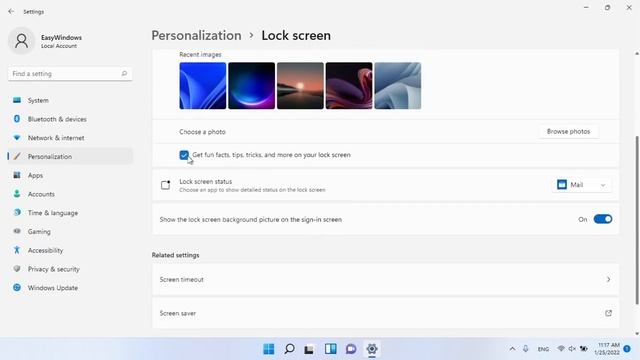Open Chat from the taskbar
This screenshot has height=360, width=640.
tap(351, 349)
